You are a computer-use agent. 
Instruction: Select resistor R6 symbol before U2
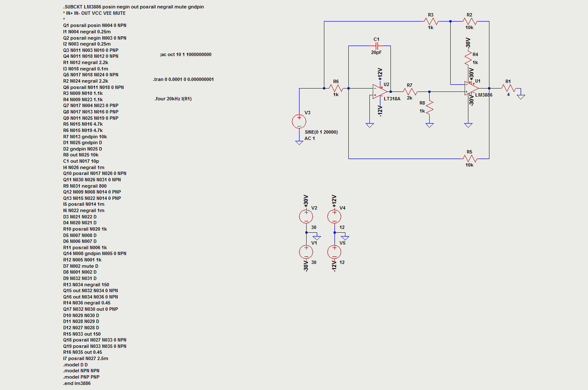tap(336, 88)
